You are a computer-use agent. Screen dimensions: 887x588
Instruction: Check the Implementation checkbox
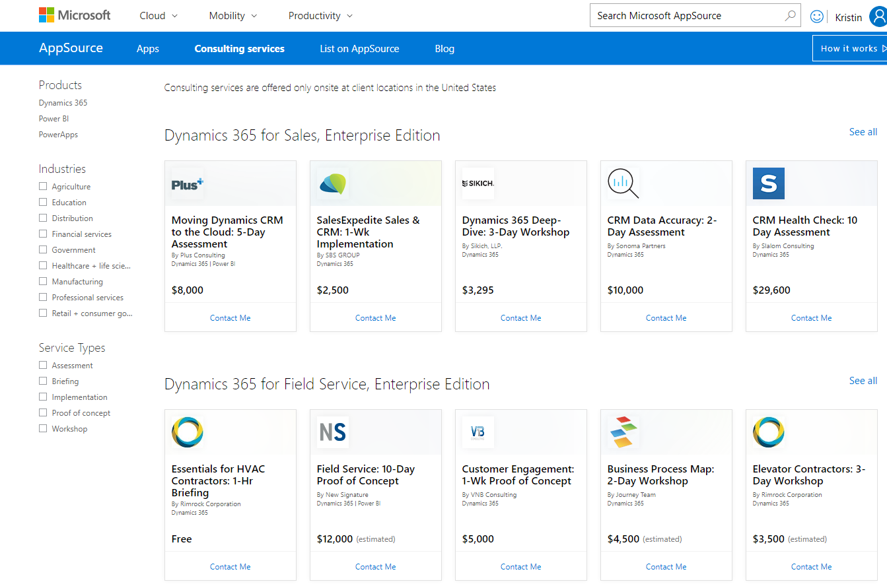tap(43, 397)
